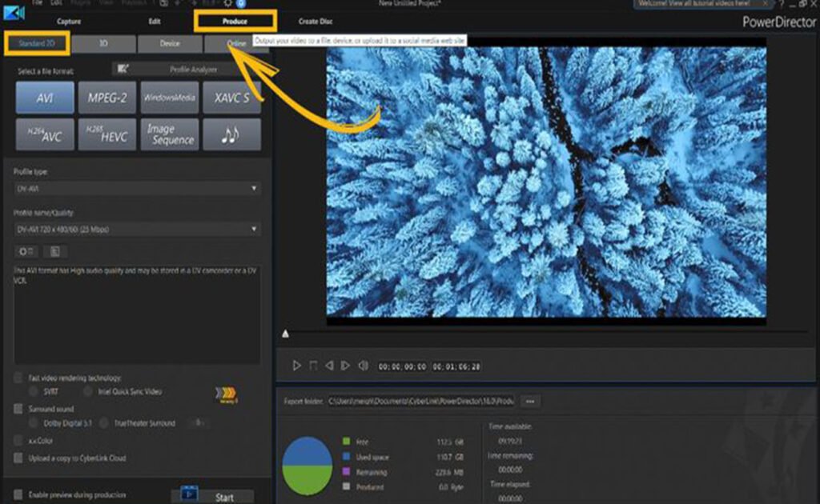Step to the previous frame

(x=329, y=366)
